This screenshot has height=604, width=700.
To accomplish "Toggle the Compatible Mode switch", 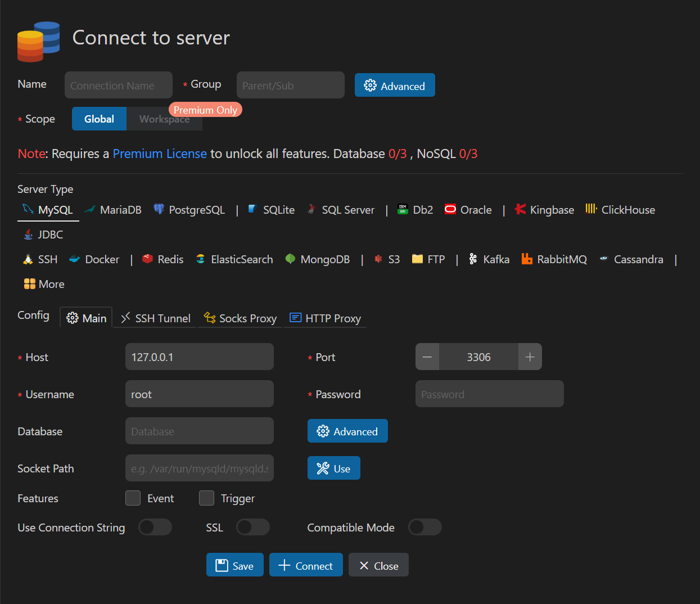I will 425,527.
